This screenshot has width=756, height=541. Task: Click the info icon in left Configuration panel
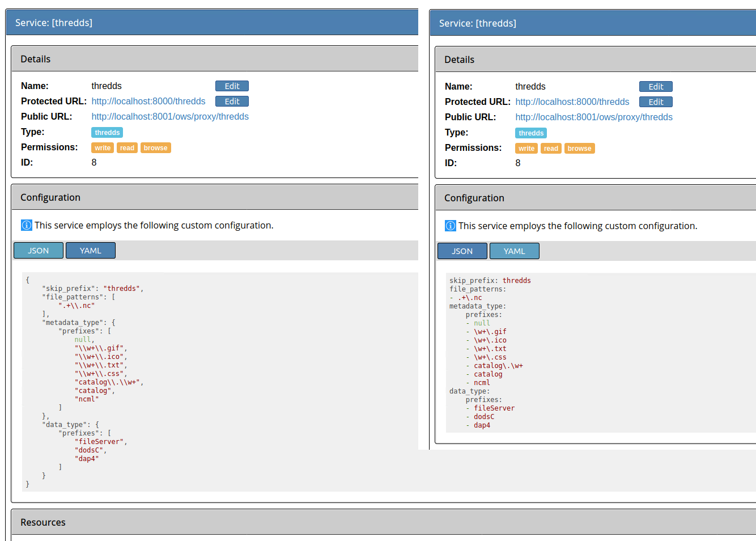click(x=27, y=225)
